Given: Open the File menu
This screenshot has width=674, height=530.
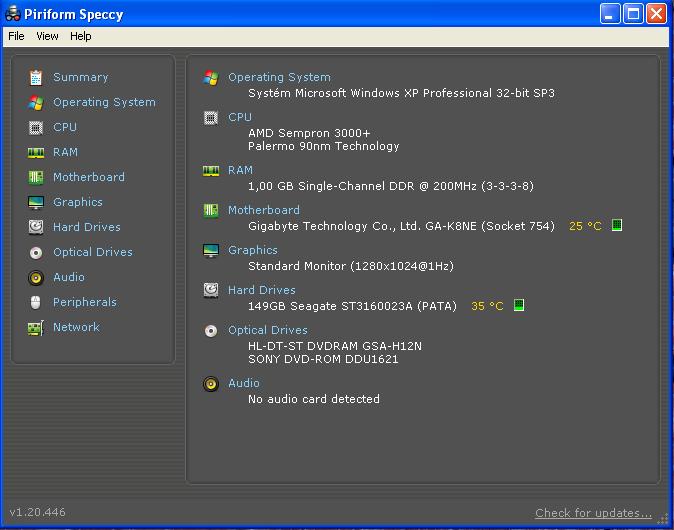Looking at the screenshot, I should pyautogui.click(x=16, y=36).
